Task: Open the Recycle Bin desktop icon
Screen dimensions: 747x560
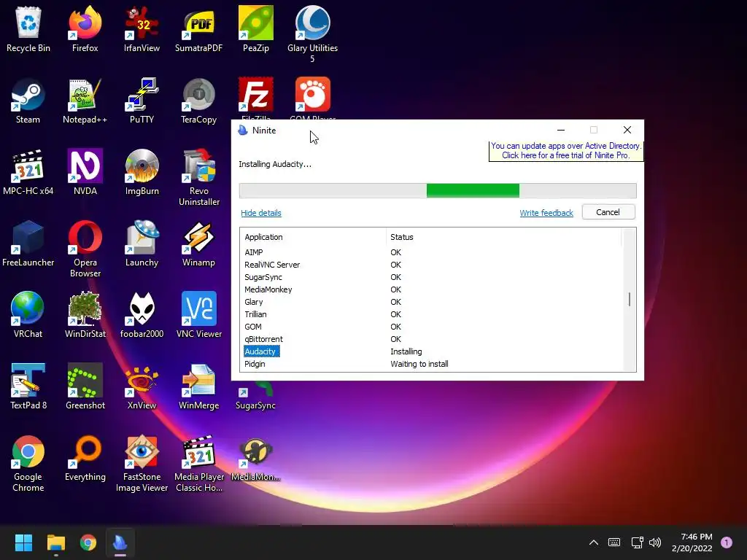Action: [28, 28]
